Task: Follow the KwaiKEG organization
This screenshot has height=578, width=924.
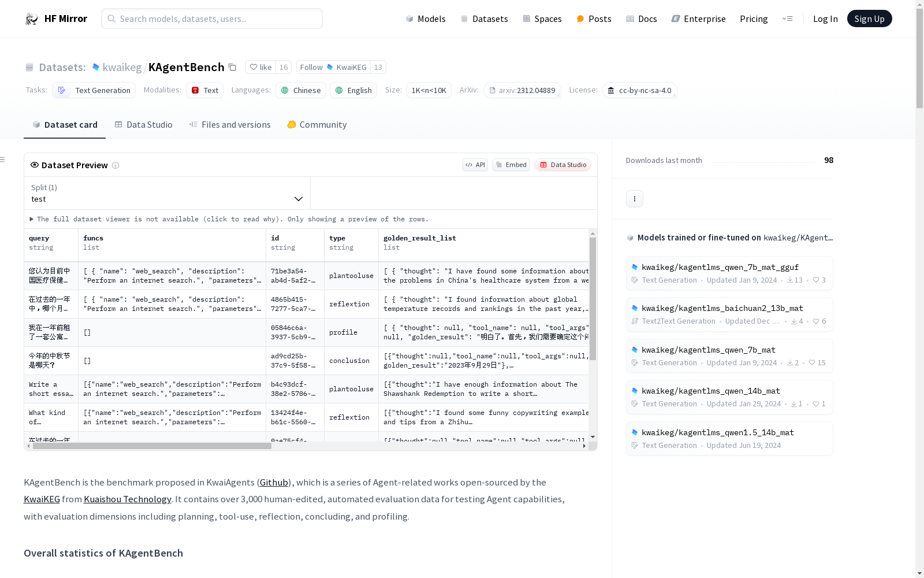Action: [333, 67]
